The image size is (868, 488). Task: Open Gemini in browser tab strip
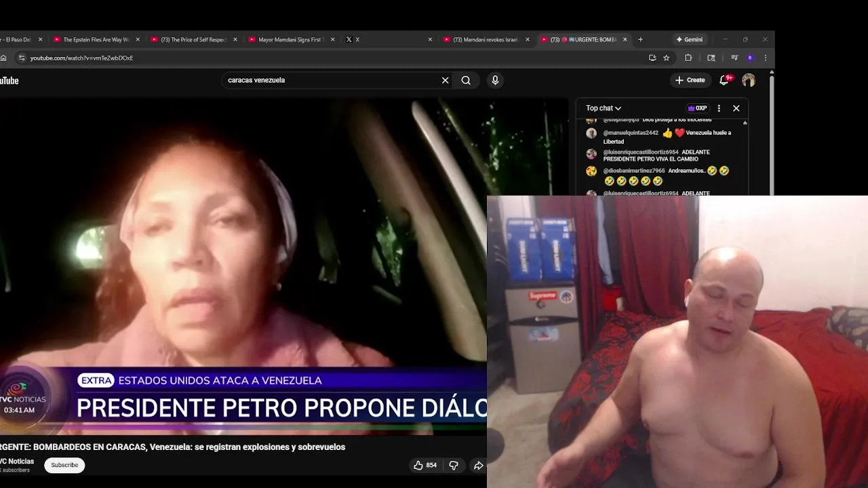689,39
